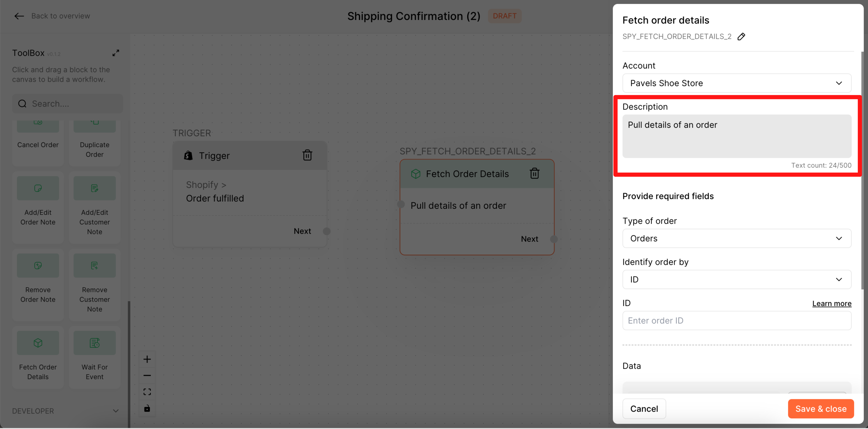The image size is (868, 429).
Task: Toggle the canvas lock
Action: coord(147,409)
